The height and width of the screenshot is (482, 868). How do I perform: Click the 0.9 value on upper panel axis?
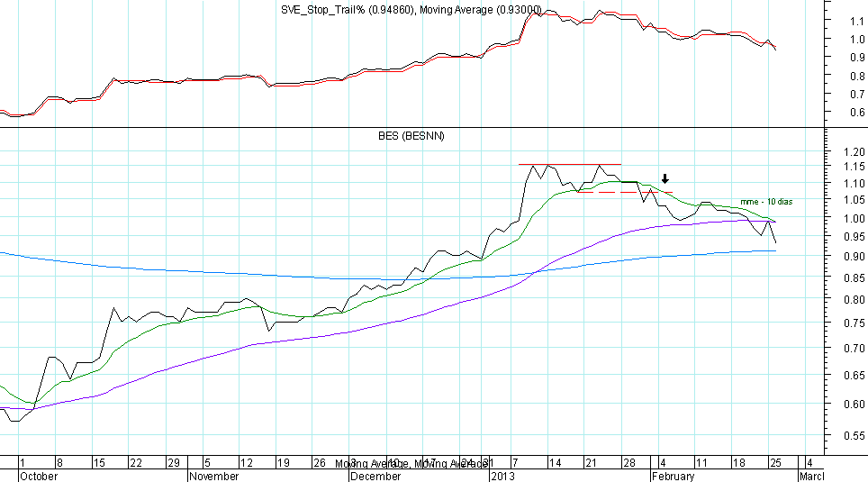pyautogui.click(x=857, y=57)
